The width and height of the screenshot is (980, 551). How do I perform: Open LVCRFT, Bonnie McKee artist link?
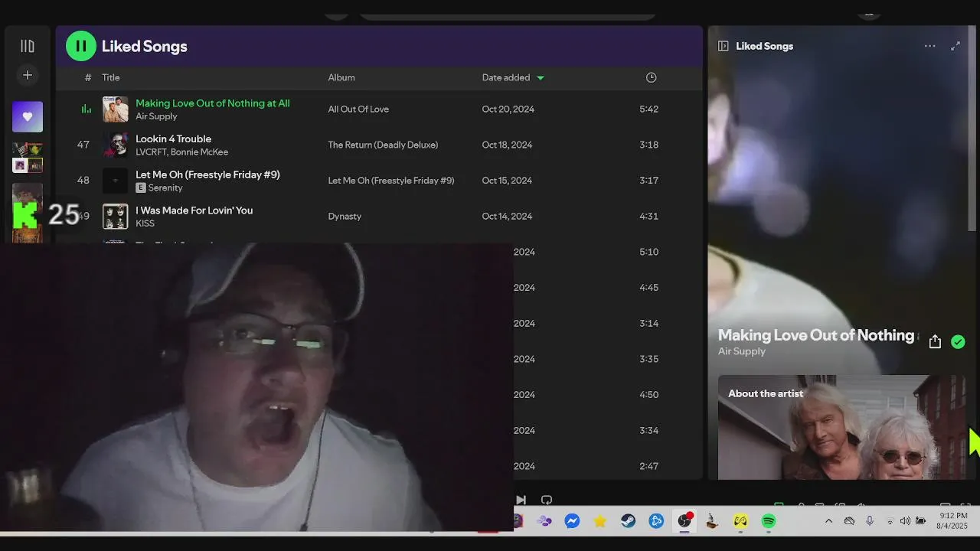pyautogui.click(x=181, y=152)
